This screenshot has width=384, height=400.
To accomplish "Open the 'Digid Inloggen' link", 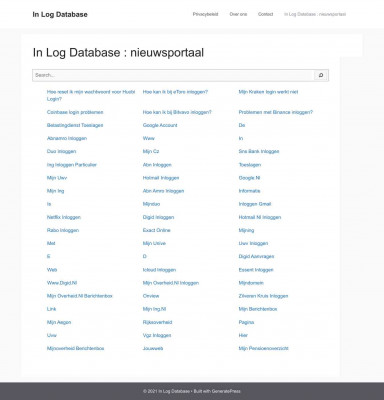I will pyautogui.click(x=158, y=217).
